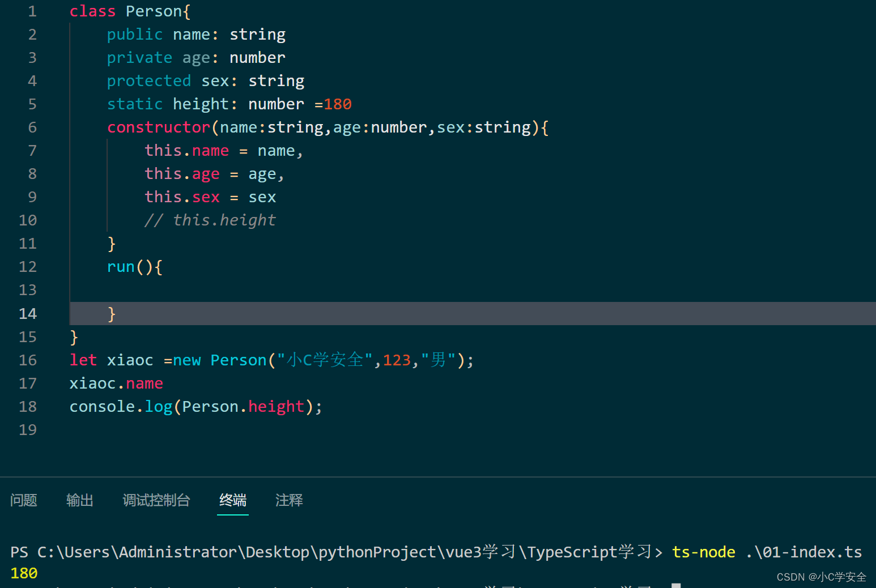This screenshot has width=876, height=588.
Task: Click the run() method name on line 12
Action: (x=121, y=266)
